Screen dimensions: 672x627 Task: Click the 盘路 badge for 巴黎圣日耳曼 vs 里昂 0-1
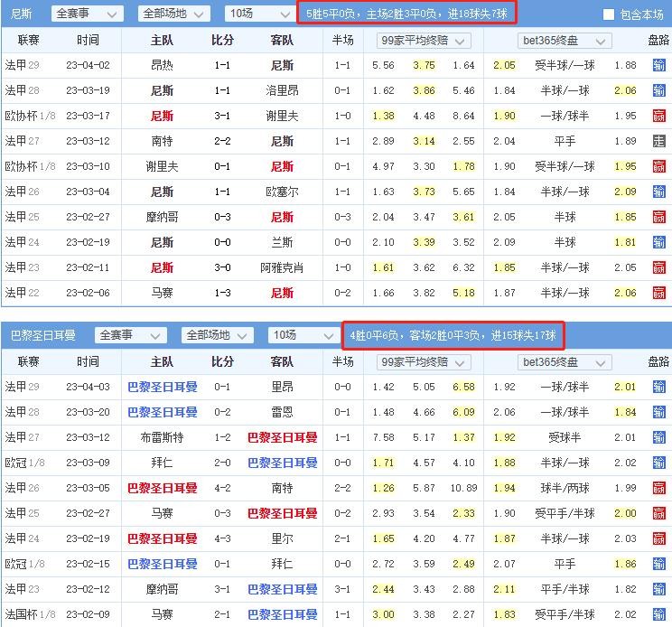[658, 388]
